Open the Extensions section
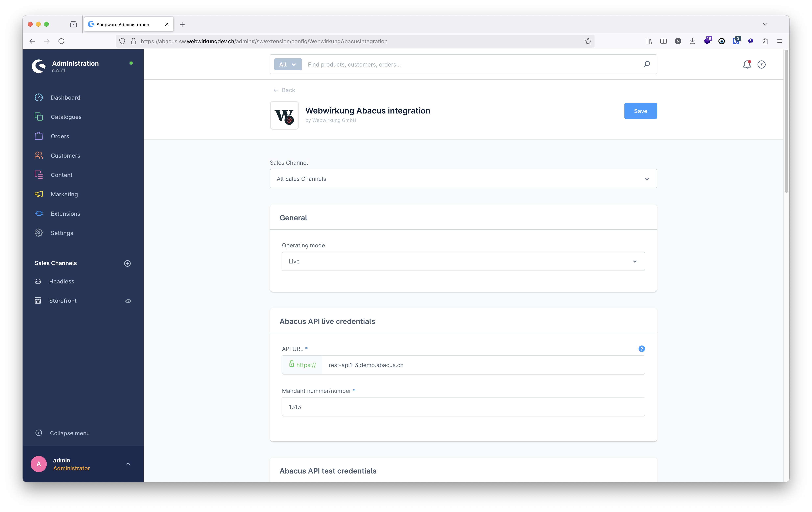The width and height of the screenshot is (812, 512). [x=65, y=213]
